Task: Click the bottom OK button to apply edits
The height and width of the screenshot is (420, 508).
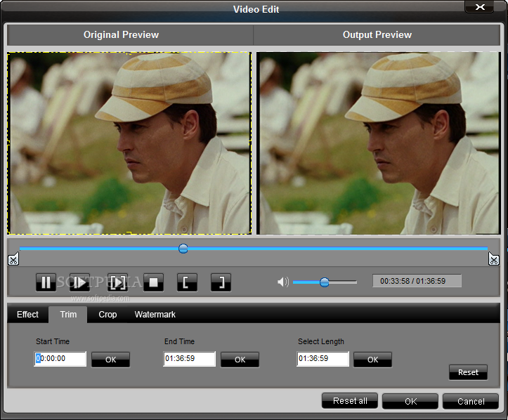Action: point(410,401)
